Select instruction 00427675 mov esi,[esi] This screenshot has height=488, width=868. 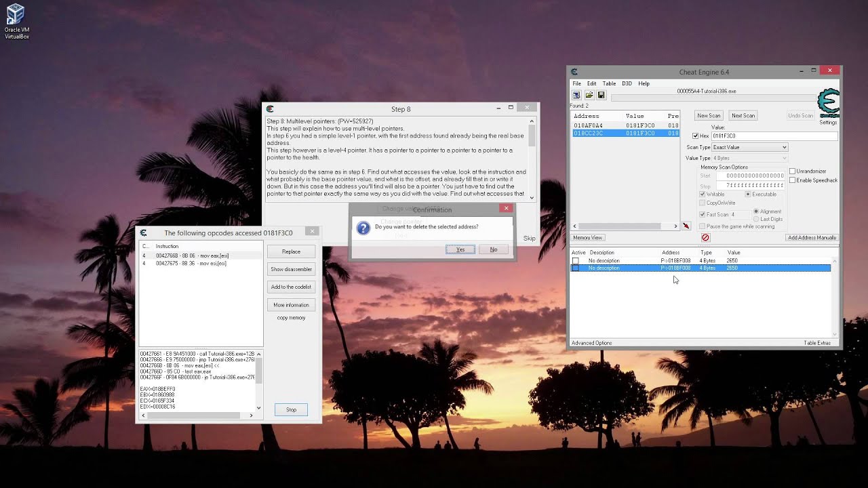pyautogui.click(x=201, y=263)
